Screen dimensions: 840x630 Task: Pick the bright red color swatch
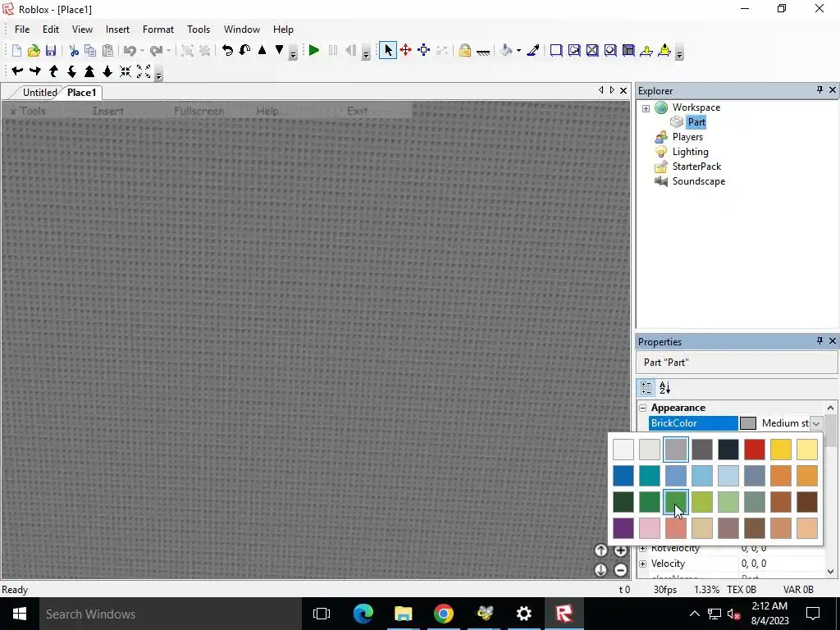(755, 450)
